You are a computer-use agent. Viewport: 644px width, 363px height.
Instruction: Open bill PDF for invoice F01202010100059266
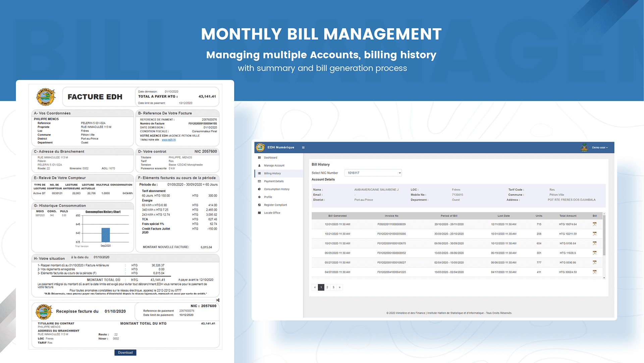click(594, 234)
